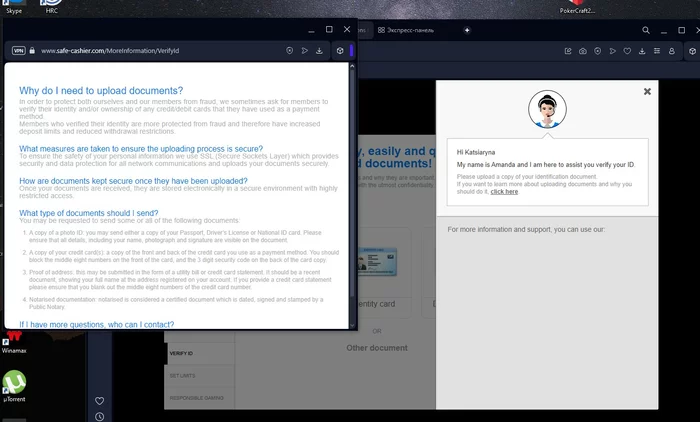Screen dimensions: 700x422
Task: Minimize the popup safe-cashier window
Action: tap(311, 30)
